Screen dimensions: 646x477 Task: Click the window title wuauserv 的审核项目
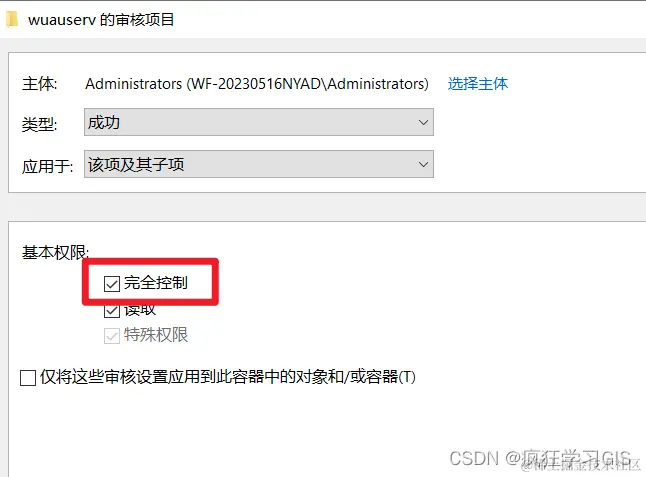[101, 20]
